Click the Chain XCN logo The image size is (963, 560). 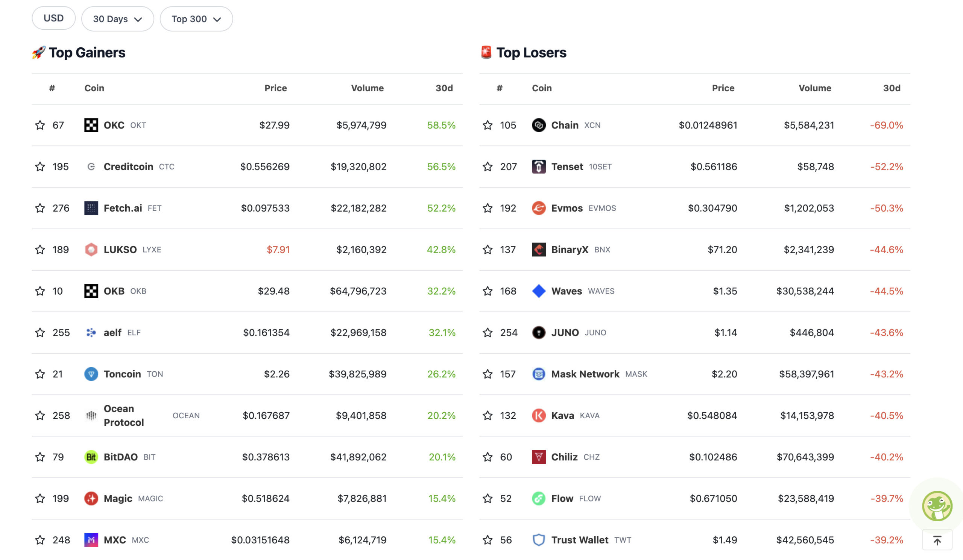click(539, 125)
